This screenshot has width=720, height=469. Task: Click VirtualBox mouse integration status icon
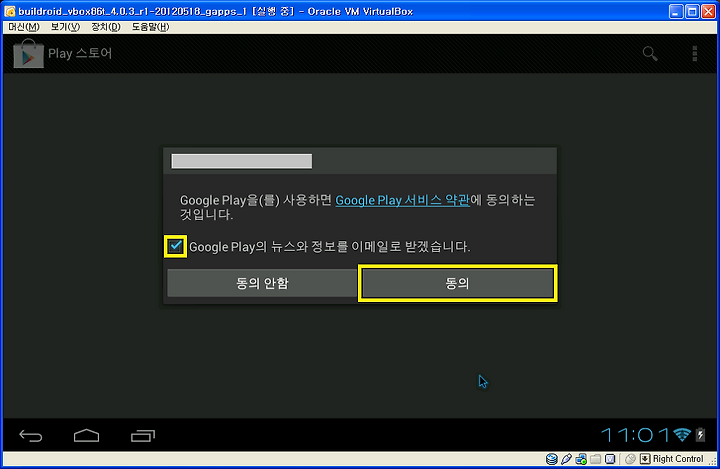[x=630, y=459]
